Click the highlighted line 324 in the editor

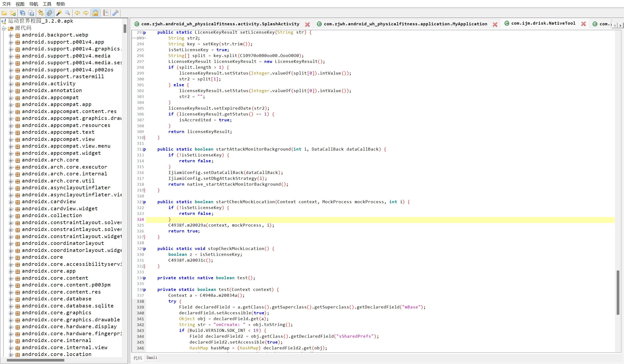[x=380, y=220]
